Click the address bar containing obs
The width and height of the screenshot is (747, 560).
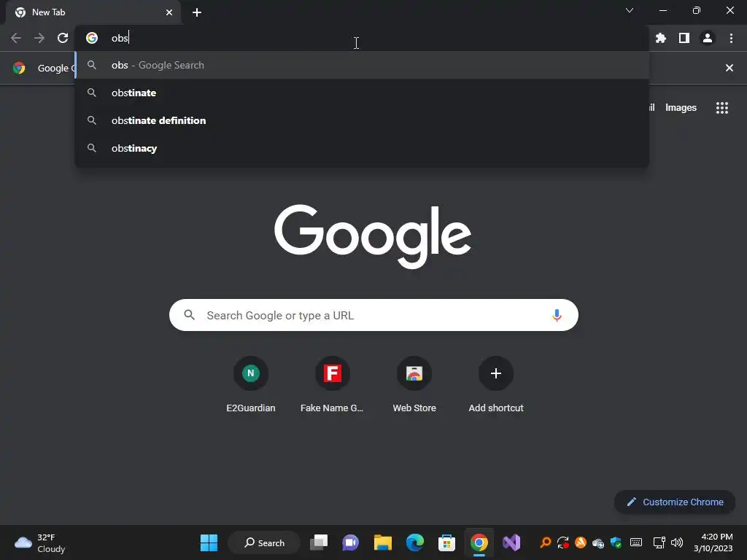[x=362, y=38]
